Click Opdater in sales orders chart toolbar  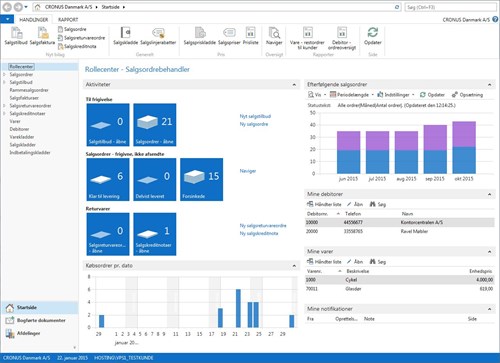pos(432,95)
